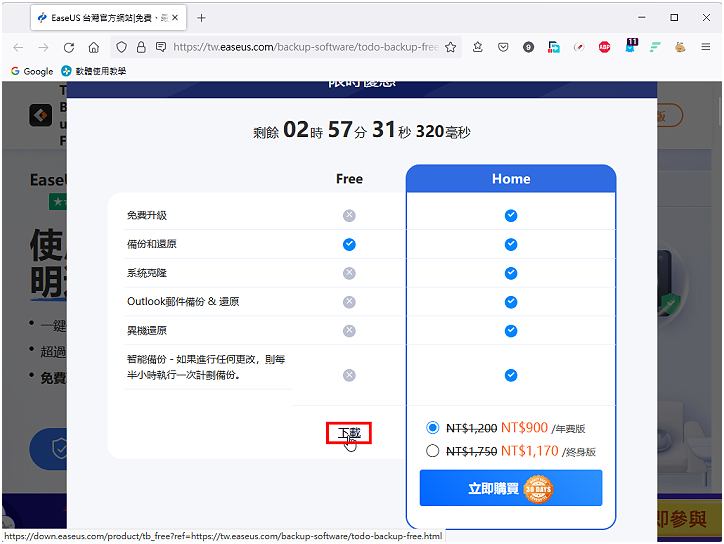
Task: Click the 智能備份 feature description text
Action: click(x=206, y=367)
